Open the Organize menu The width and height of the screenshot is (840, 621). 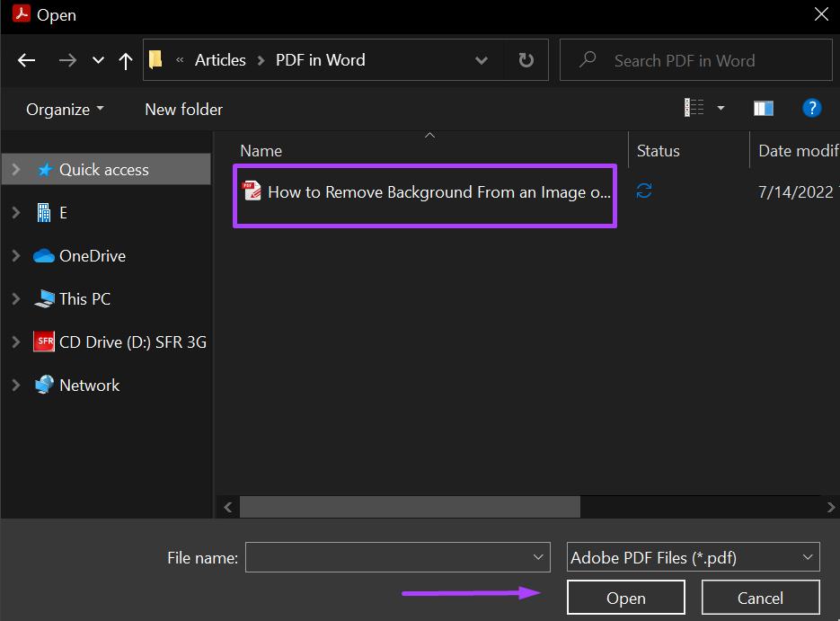click(x=58, y=109)
